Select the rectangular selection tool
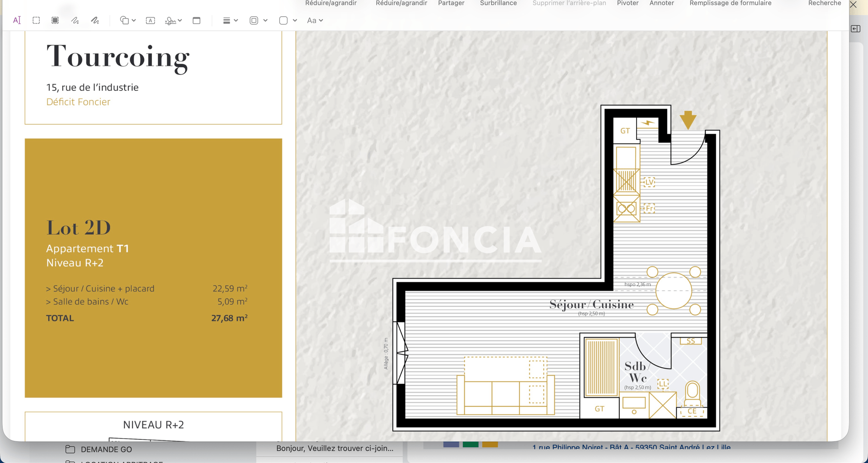This screenshot has width=868, height=463. tap(36, 20)
